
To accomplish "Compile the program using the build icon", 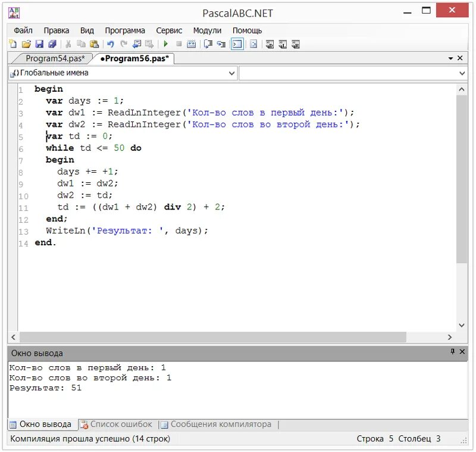I will (x=191, y=44).
